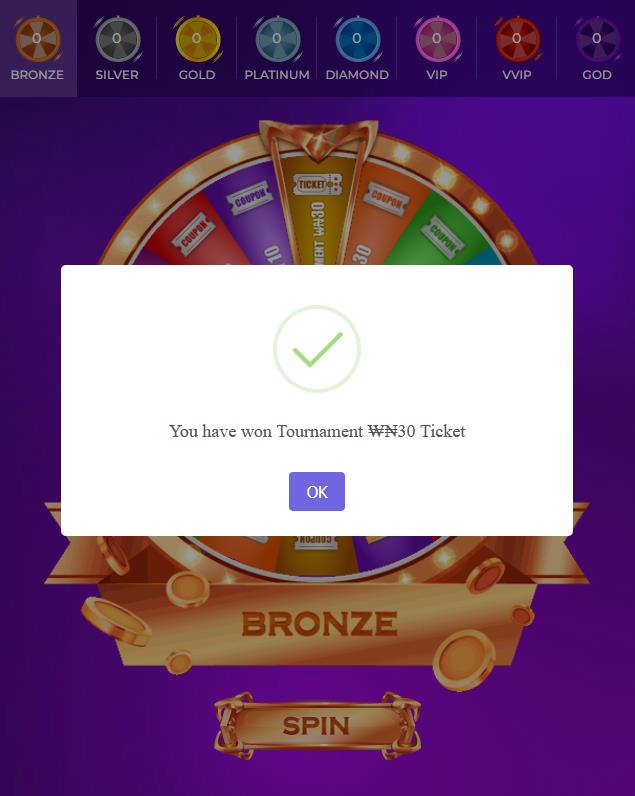This screenshot has width=635, height=796.
Task: Select the Platinum wheel icon
Action: 277,39
